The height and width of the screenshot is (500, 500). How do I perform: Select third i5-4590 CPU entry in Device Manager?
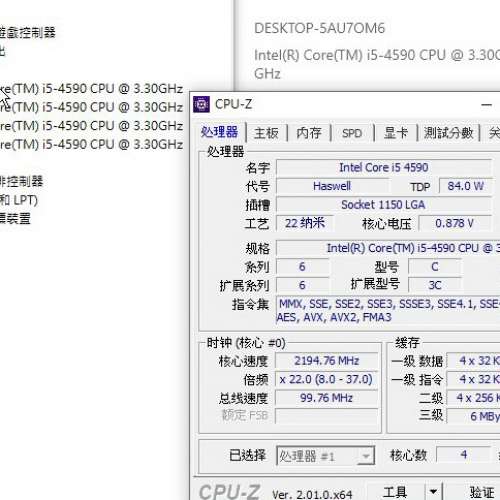91,126
